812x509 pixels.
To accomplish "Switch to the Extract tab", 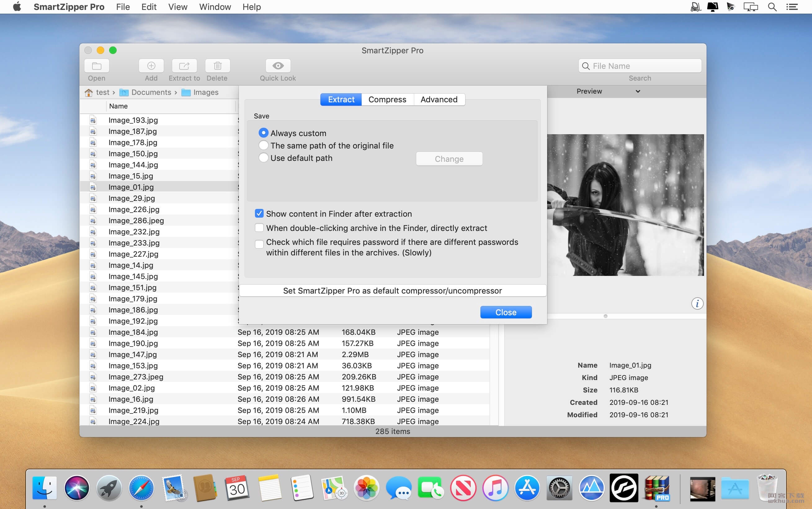I will (341, 99).
